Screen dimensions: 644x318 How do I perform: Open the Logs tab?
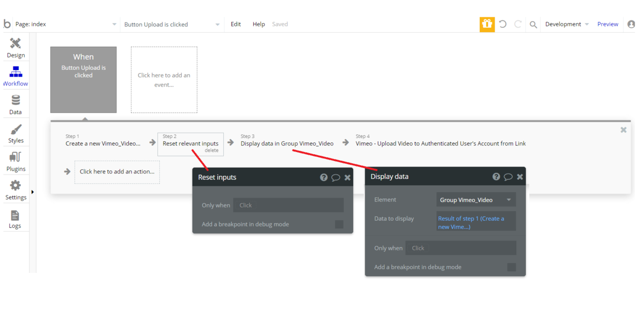16,219
